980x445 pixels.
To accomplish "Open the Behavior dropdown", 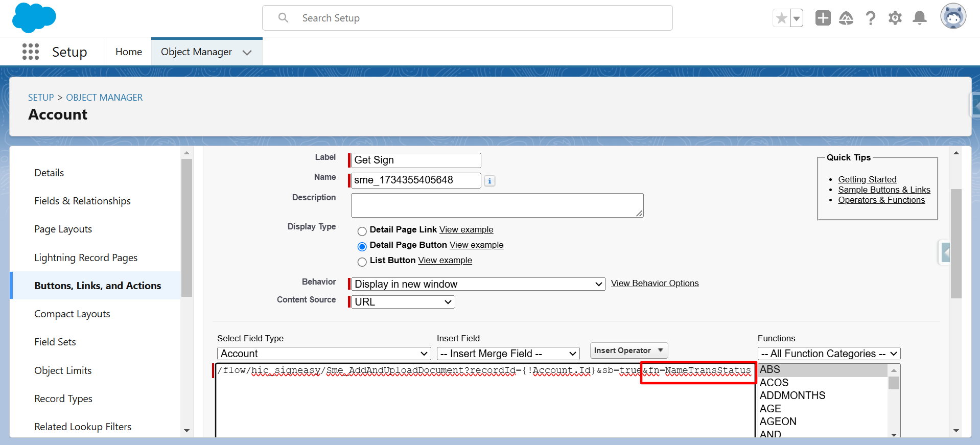I will click(x=478, y=284).
